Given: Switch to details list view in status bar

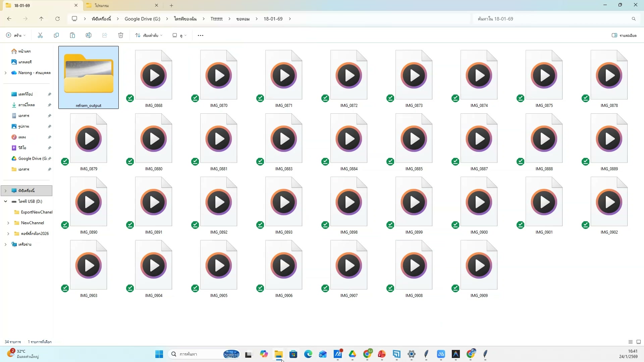Looking at the screenshot, I should tap(631, 342).
